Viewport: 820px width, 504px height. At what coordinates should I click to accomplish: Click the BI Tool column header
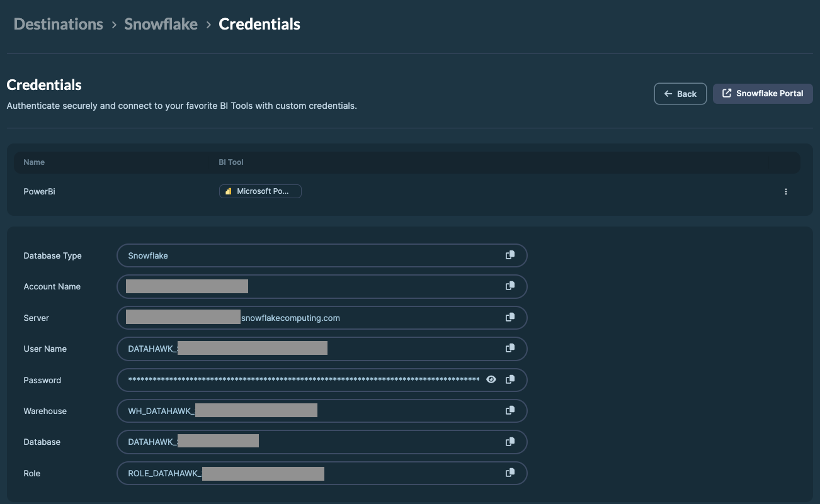(x=231, y=162)
